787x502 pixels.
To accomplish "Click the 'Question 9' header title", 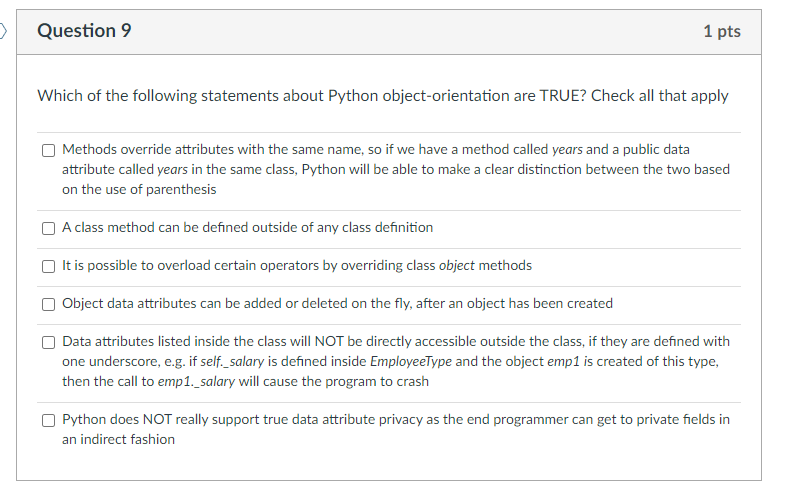I will point(84,31).
